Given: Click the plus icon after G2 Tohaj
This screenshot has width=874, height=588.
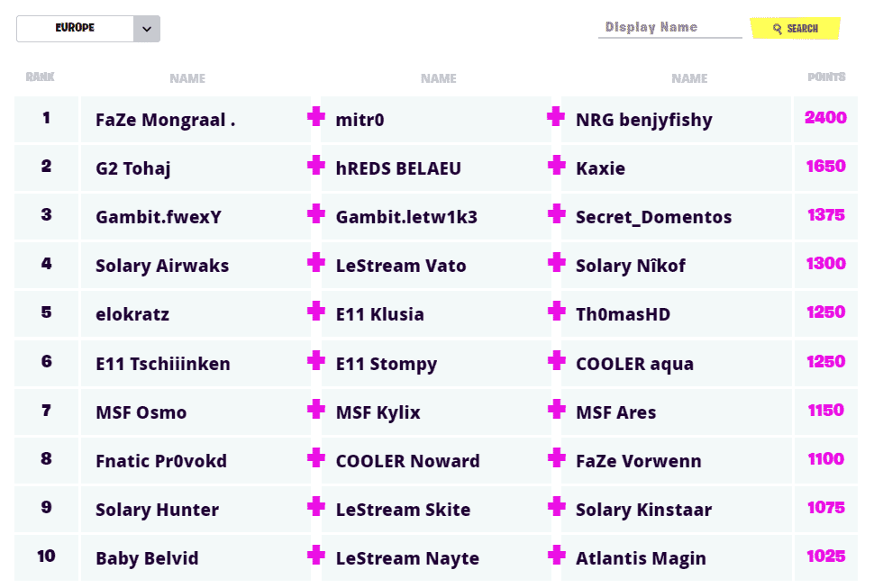Looking at the screenshot, I should coord(316,165).
